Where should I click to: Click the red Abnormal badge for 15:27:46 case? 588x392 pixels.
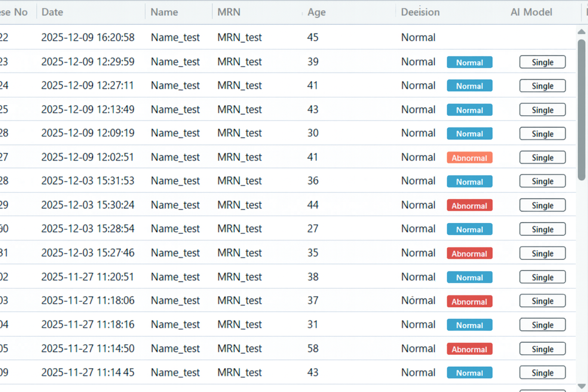coord(469,253)
